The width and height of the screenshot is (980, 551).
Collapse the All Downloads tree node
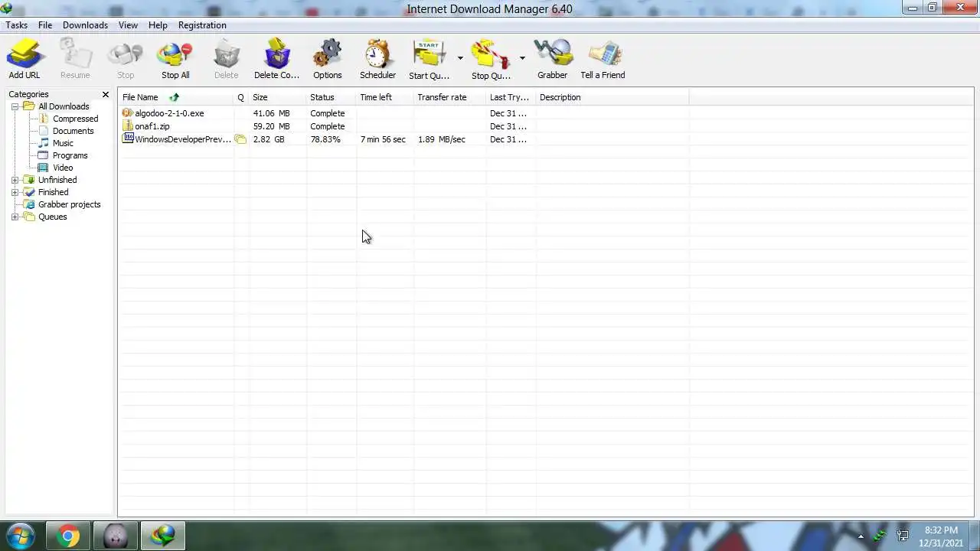pyautogui.click(x=15, y=106)
